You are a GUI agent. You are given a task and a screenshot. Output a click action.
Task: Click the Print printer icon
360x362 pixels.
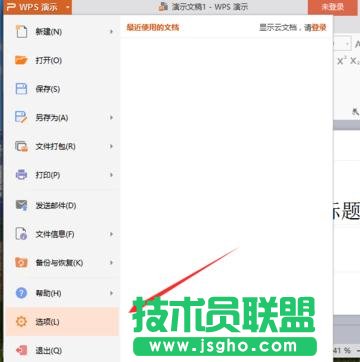(22, 175)
